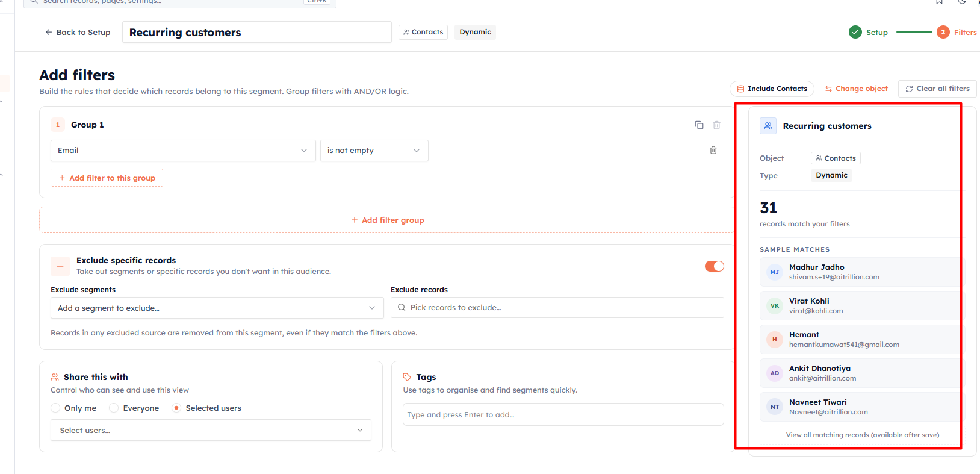Viewport: 980px width, 474px height.
Task: Click the Add filters heading
Action: (77, 75)
